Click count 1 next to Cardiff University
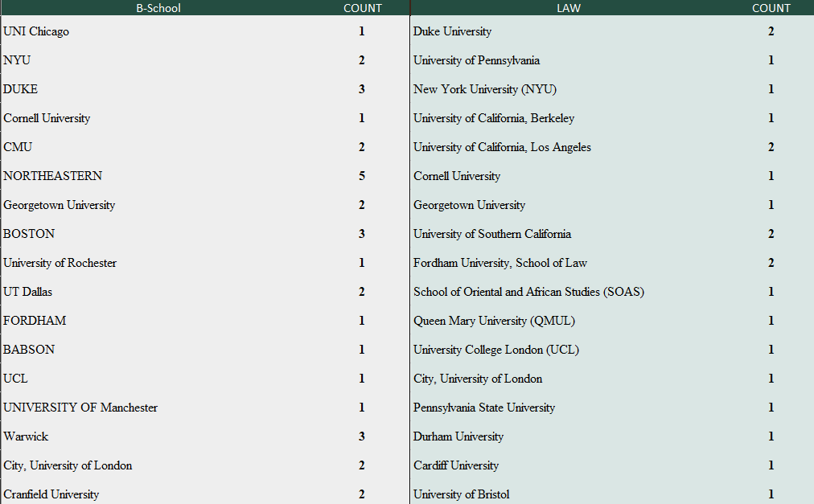This screenshot has height=504, width=814. (771, 465)
